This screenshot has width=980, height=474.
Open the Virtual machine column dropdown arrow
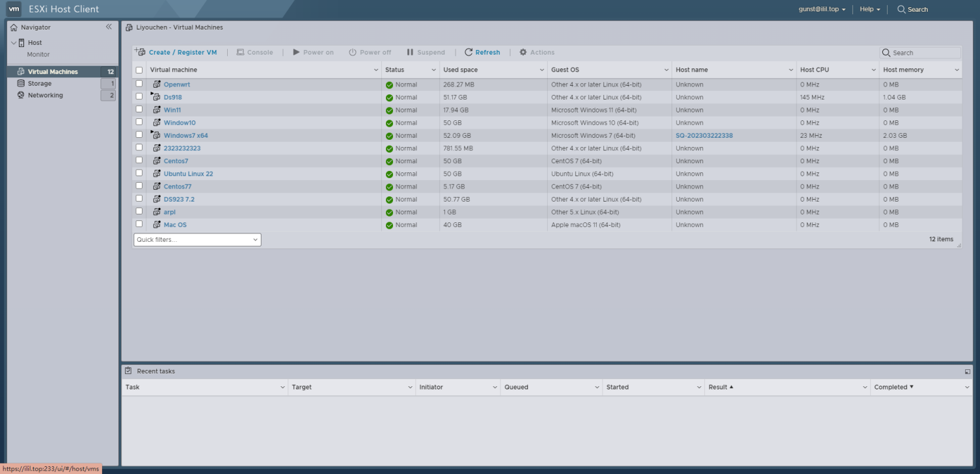pyautogui.click(x=376, y=70)
